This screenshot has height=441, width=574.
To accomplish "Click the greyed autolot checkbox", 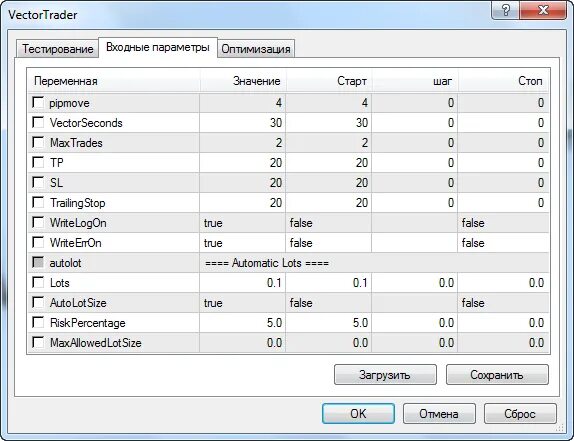I will 38,262.
